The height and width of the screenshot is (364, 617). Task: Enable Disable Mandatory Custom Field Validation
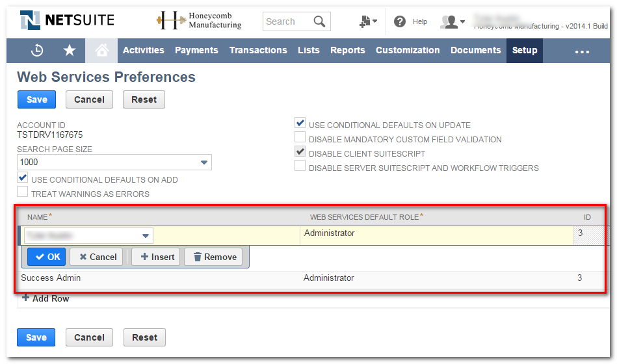click(300, 137)
